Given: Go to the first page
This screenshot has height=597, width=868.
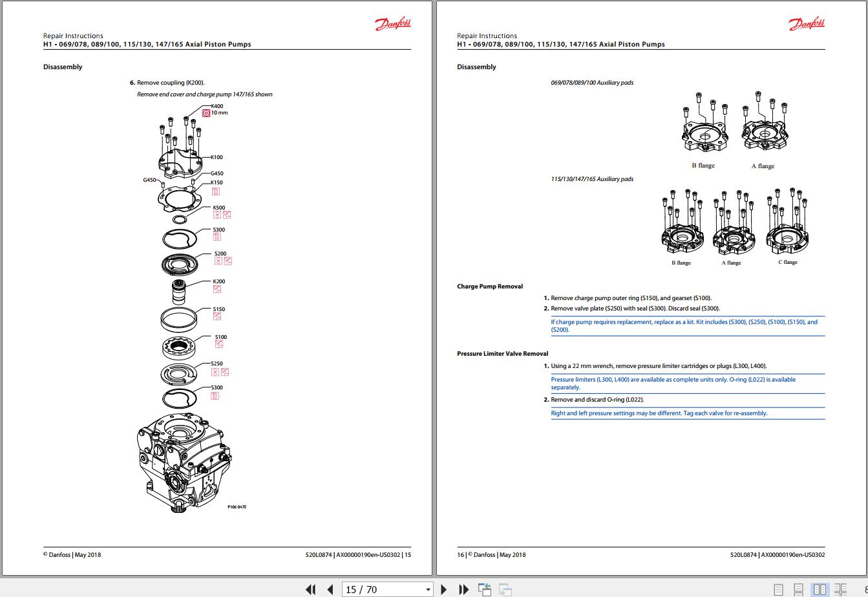Looking at the screenshot, I should [311, 589].
